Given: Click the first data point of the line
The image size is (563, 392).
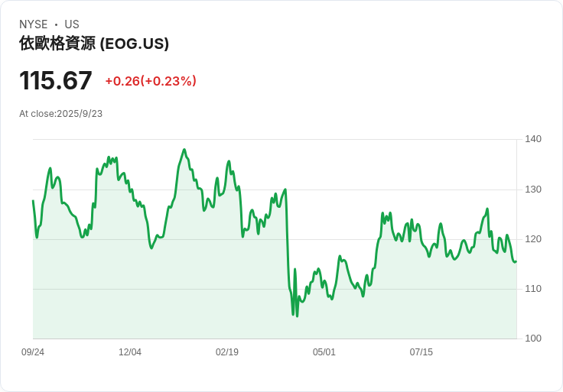Looking at the screenshot, I should point(33,201).
